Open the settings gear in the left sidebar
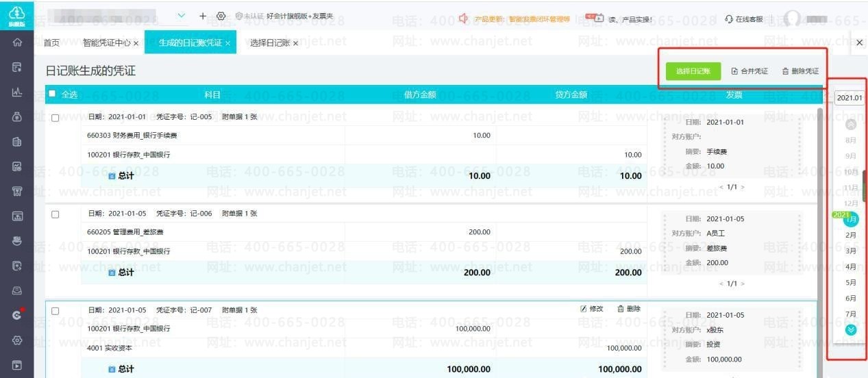This screenshot has height=378, width=868. (17, 340)
